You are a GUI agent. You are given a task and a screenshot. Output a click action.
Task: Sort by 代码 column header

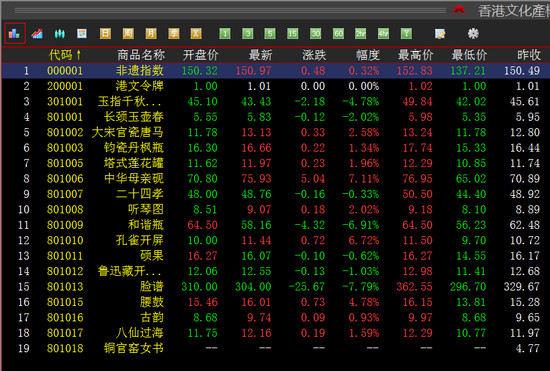point(65,55)
